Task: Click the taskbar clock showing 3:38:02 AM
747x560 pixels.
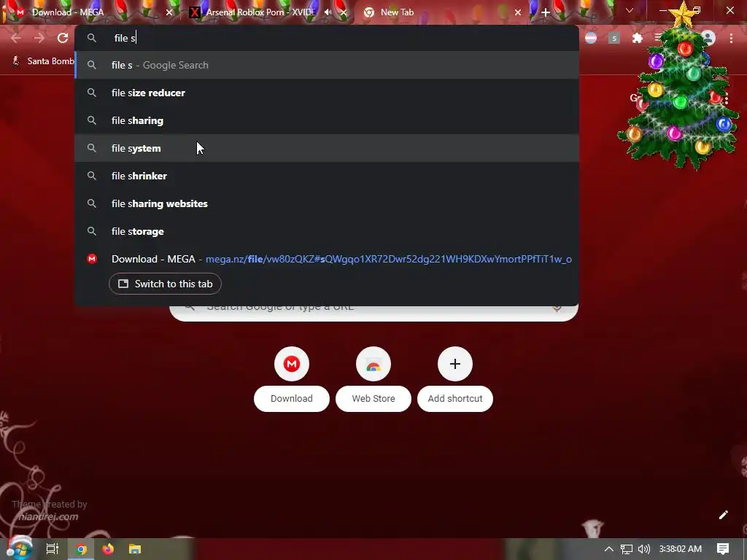Action: (x=681, y=549)
